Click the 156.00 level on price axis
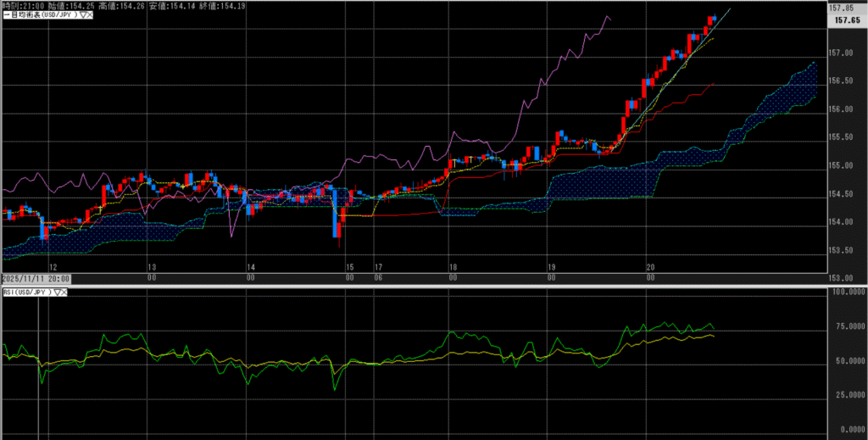This screenshot has width=868, height=440. pyautogui.click(x=839, y=109)
